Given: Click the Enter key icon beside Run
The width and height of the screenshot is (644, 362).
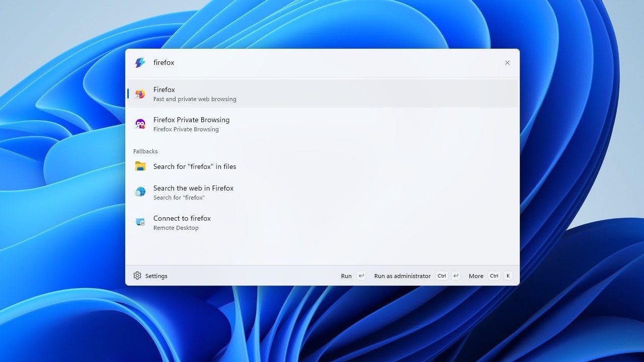Looking at the screenshot, I should coord(361,276).
